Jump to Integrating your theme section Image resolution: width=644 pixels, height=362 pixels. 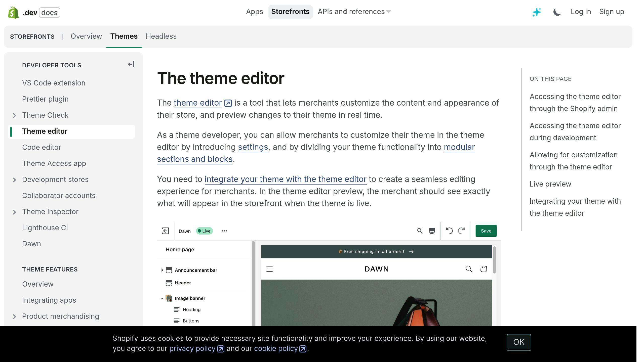click(x=575, y=207)
